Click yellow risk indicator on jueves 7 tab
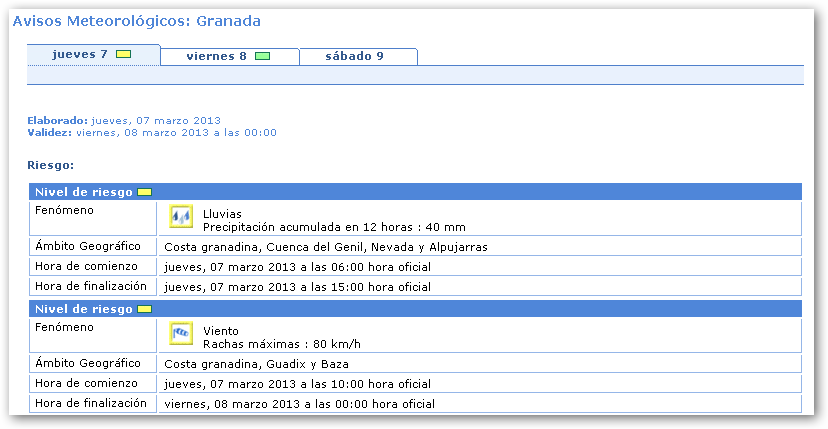 [124, 55]
